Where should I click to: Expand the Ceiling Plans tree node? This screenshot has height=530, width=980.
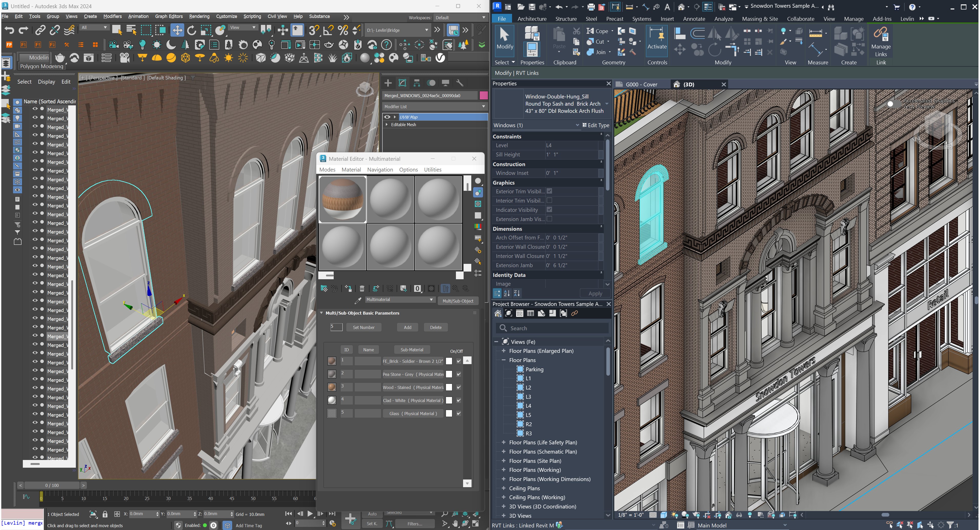tap(503, 488)
